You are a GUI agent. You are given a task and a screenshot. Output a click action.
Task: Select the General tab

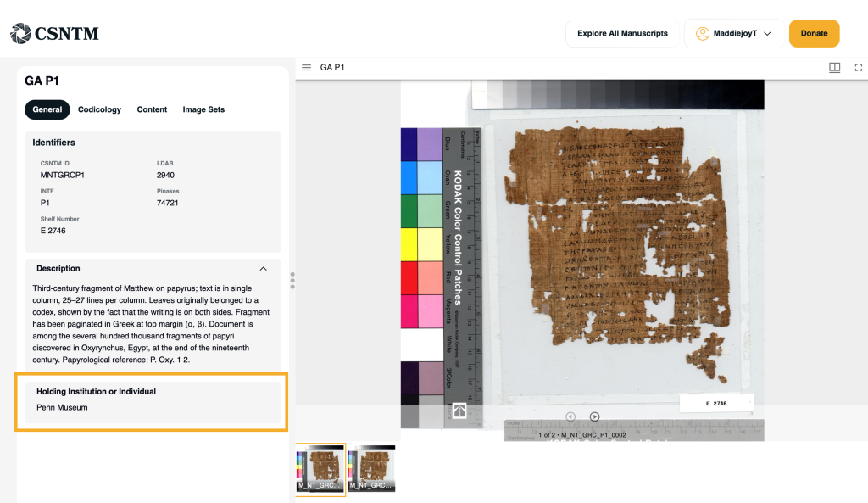click(x=47, y=109)
